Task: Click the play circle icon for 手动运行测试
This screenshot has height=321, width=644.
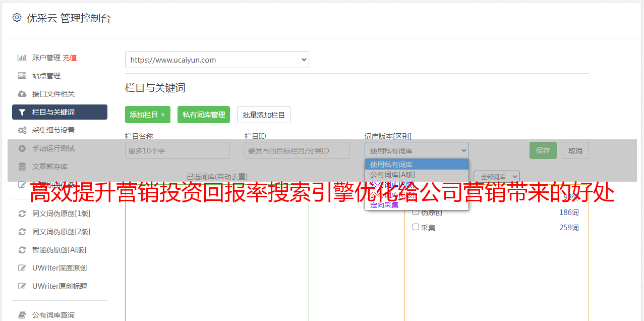Action: pyautogui.click(x=22, y=148)
